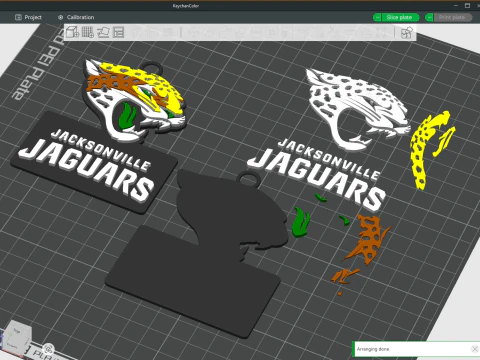Expand the Slice plate dropdown arrow
480x360 pixels.
[377, 17]
